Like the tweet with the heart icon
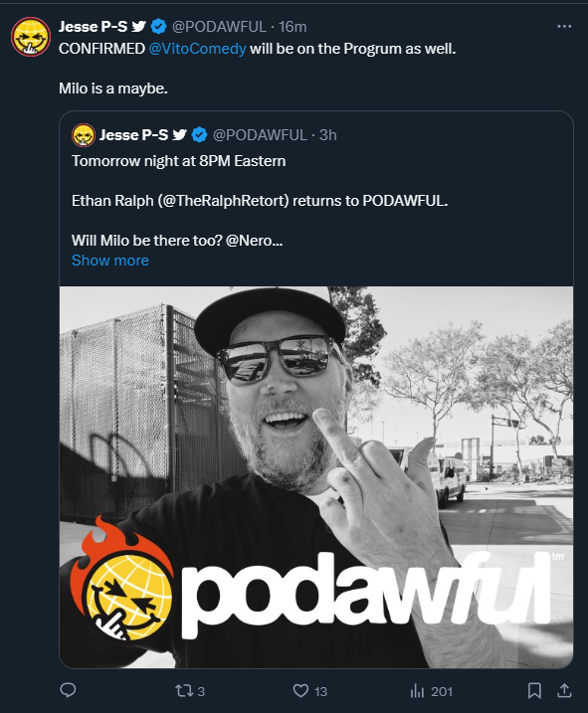Image resolution: width=588 pixels, height=713 pixels. (x=300, y=691)
